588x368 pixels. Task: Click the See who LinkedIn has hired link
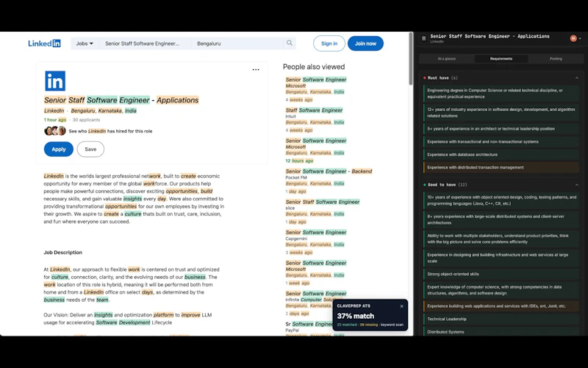[111, 131]
